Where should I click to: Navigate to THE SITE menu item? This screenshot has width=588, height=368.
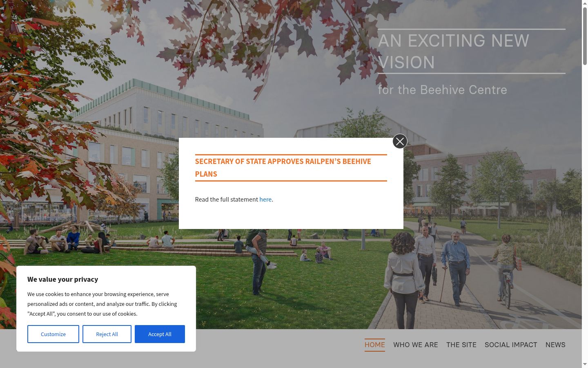[461, 345]
